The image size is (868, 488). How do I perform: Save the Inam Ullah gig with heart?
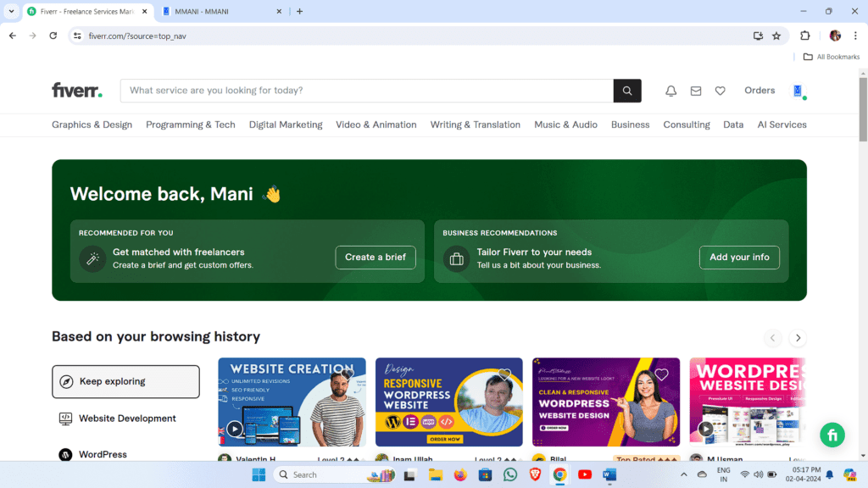click(504, 374)
